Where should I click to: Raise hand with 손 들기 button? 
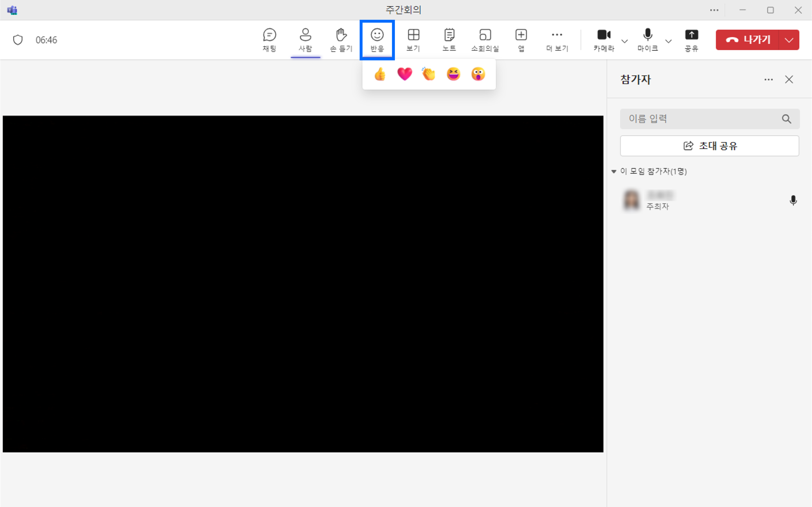pyautogui.click(x=341, y=40)
